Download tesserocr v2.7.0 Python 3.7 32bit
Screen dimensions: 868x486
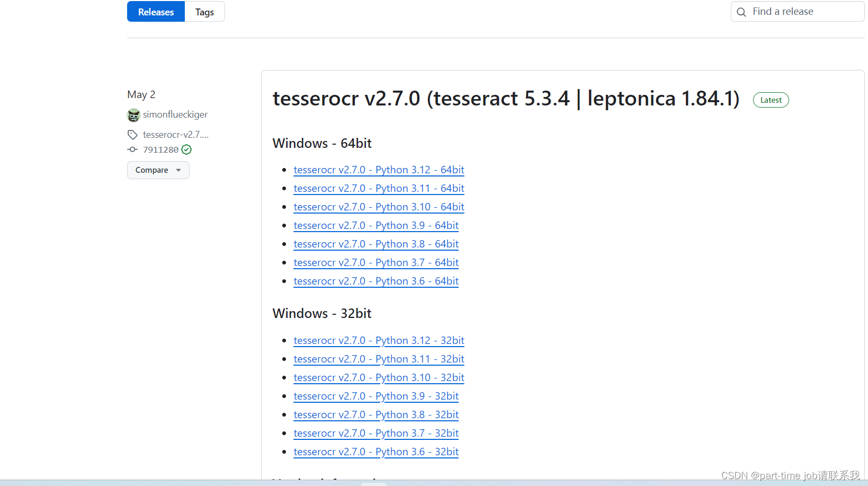[x=376, y=433]
